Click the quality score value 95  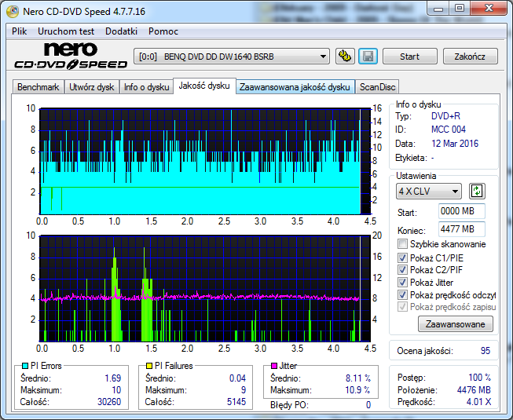pos(486,351)
